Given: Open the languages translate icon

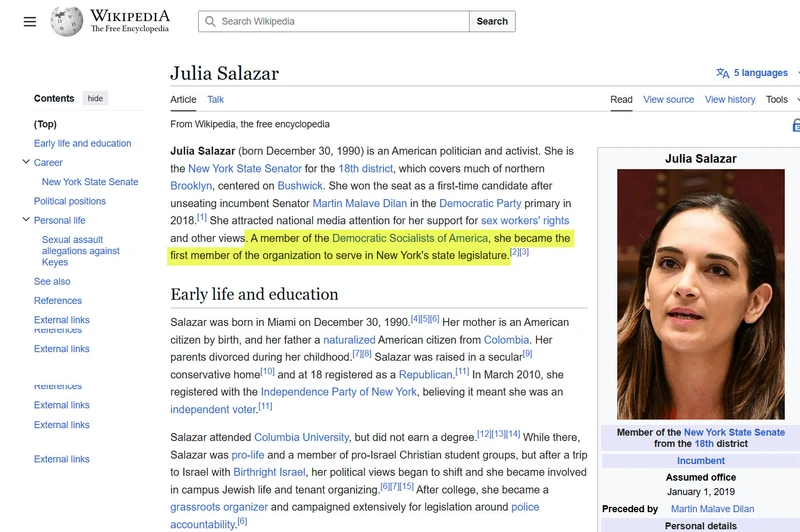Looking at the screenshot, I should pyautogui.click(x=722, y=73).
